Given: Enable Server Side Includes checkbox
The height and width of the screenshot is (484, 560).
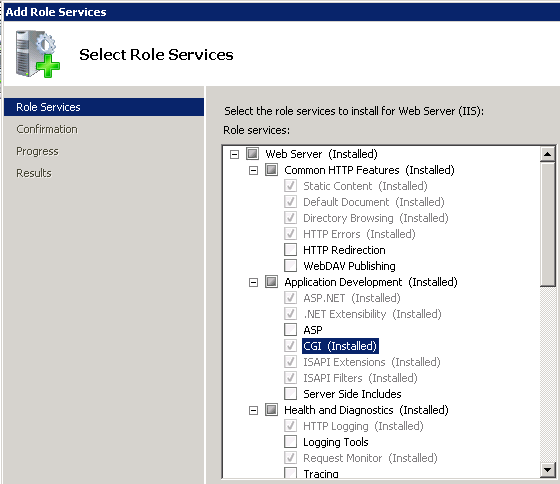Looking at the screenshot, I should [x=290, y=394].
